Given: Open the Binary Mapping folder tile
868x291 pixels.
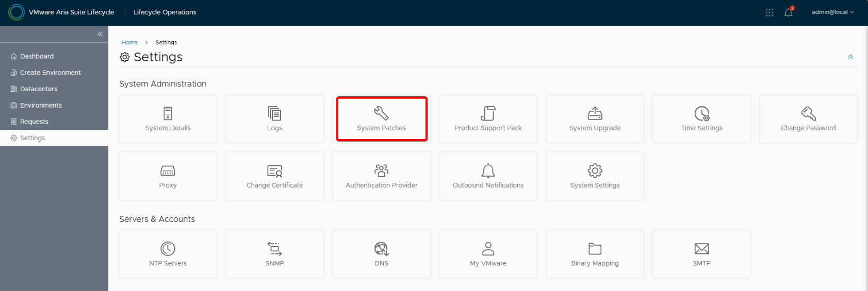Looking at the screenshot, I should [595, 254].
